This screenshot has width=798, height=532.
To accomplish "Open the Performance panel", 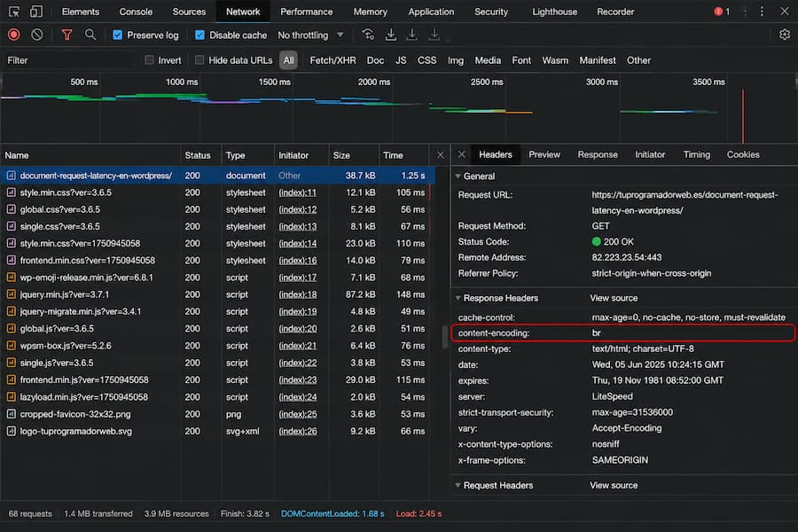I will coord(307,12).
